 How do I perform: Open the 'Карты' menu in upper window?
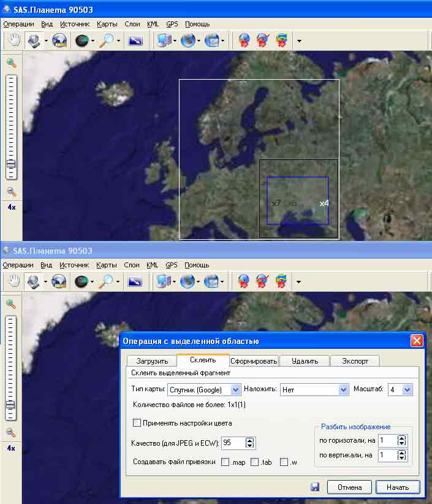click(x=106, y=24)
